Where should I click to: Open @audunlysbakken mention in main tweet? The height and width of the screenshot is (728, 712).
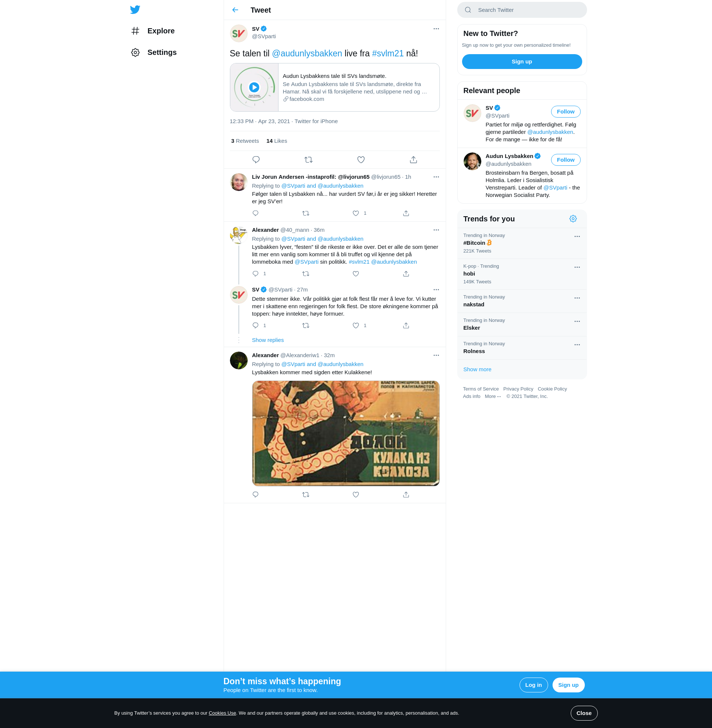tap(307, 53)
